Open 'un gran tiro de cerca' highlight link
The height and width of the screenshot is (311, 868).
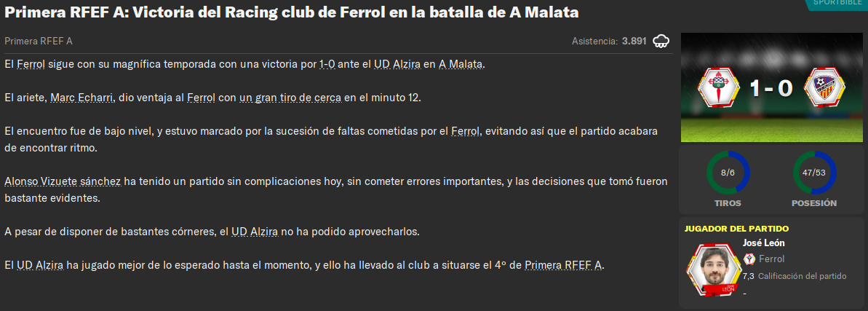(290, 98)
